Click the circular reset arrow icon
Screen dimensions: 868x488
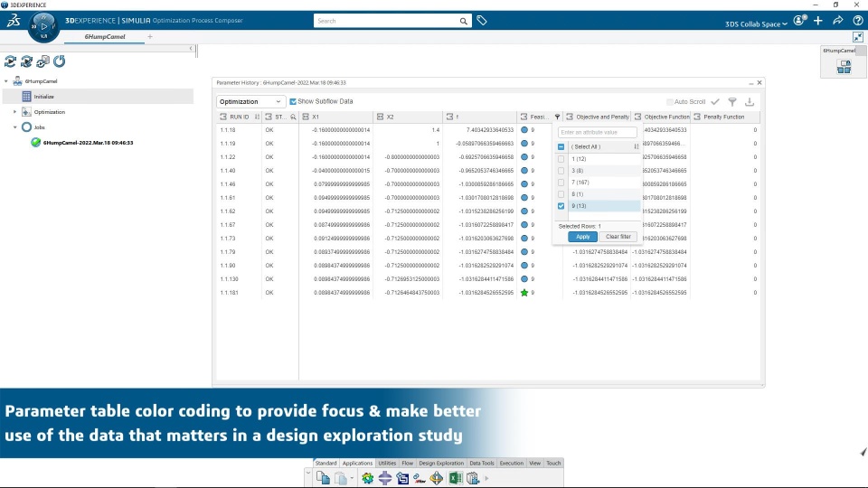60,61
